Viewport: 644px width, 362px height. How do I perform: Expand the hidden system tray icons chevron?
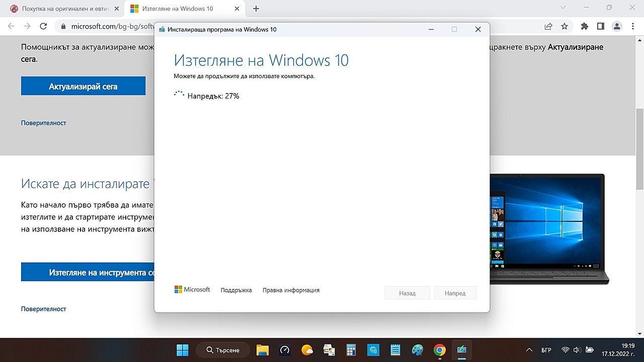[529, 350]
